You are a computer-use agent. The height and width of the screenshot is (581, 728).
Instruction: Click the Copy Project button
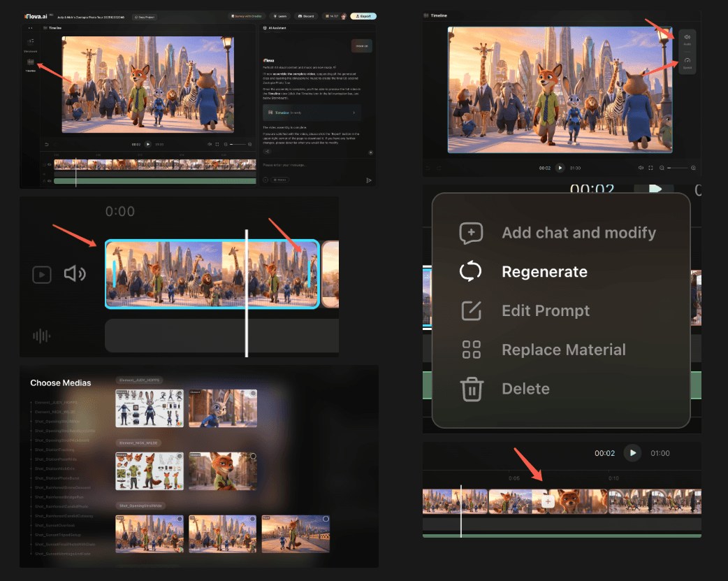[x=145, y=17]
